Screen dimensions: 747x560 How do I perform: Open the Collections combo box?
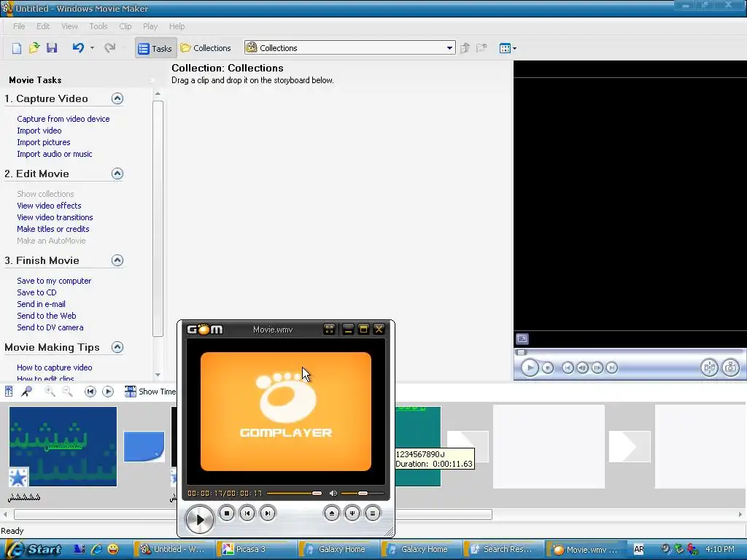349,47
